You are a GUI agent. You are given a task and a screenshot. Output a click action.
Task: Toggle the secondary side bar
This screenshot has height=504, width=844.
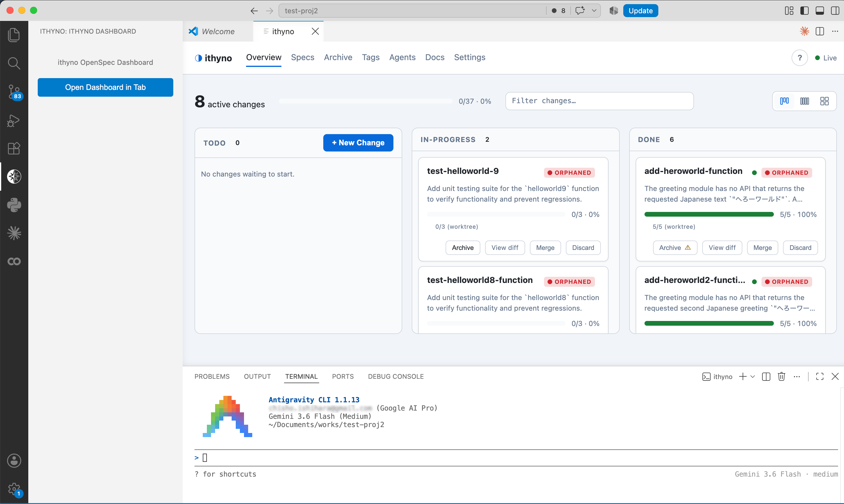click(x=835, y=11)
